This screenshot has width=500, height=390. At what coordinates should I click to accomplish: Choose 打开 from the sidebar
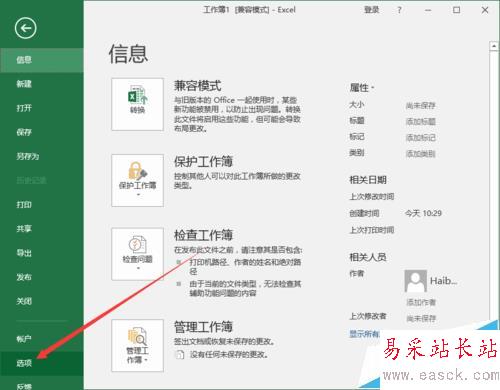[42, 108]
